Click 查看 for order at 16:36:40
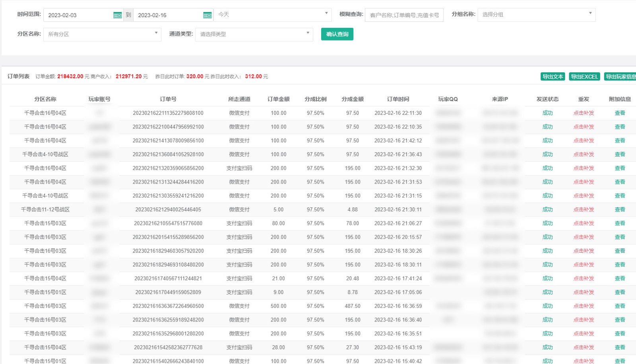 click(620, 320)
